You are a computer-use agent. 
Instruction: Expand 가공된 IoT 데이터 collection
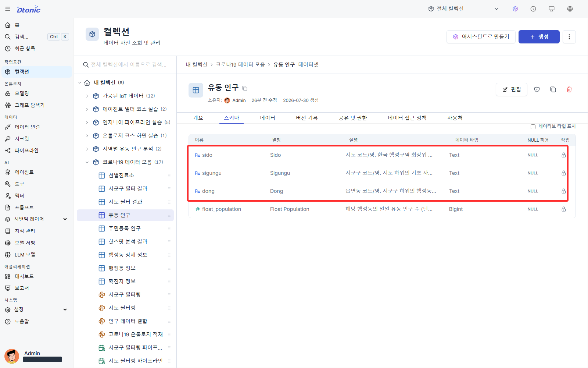point(87,96)
